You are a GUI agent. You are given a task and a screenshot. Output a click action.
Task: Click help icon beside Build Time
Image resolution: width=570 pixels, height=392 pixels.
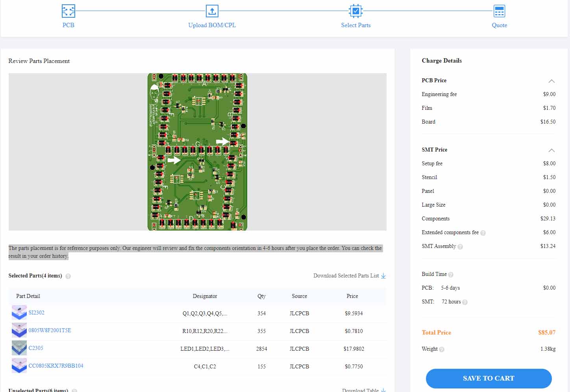tap(451, 275)
